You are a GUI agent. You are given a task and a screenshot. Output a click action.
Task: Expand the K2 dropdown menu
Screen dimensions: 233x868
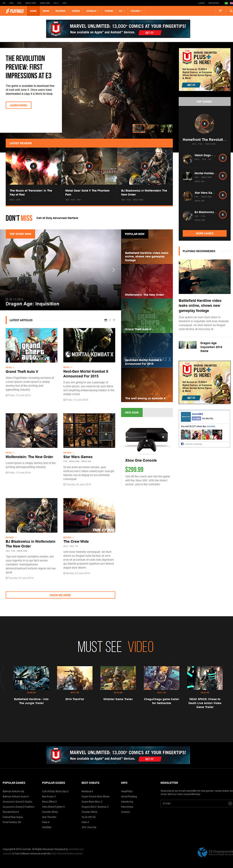122,11
